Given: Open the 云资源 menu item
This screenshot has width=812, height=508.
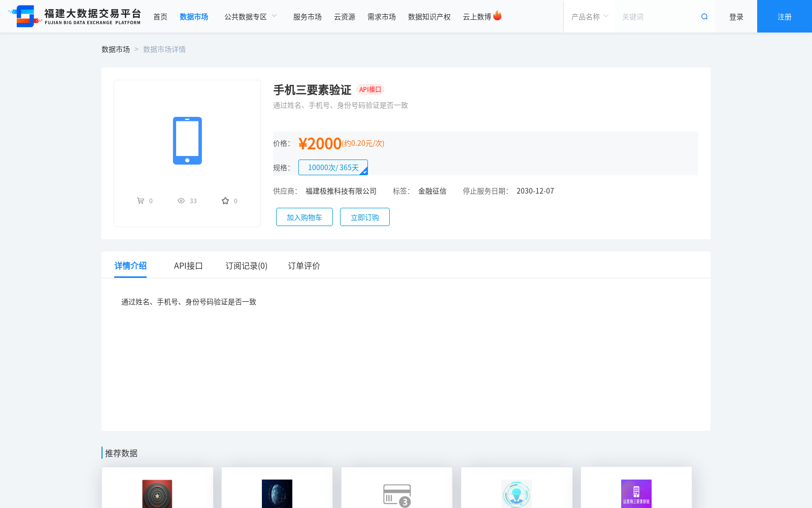Looking at the screenshot, I should coord(345,17).
